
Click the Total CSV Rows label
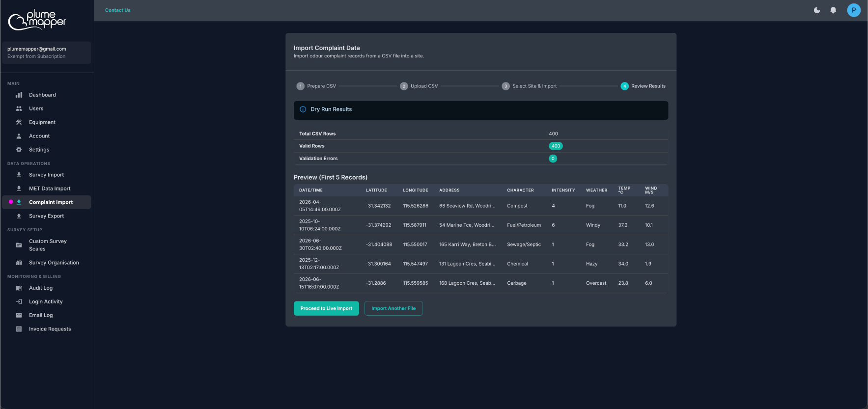[x=317, y=134]
